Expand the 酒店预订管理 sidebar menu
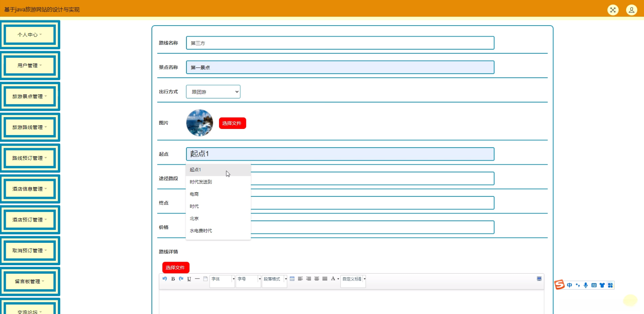Image resolution: width=644 pixels, height=314 pixels. pos(30,220)
